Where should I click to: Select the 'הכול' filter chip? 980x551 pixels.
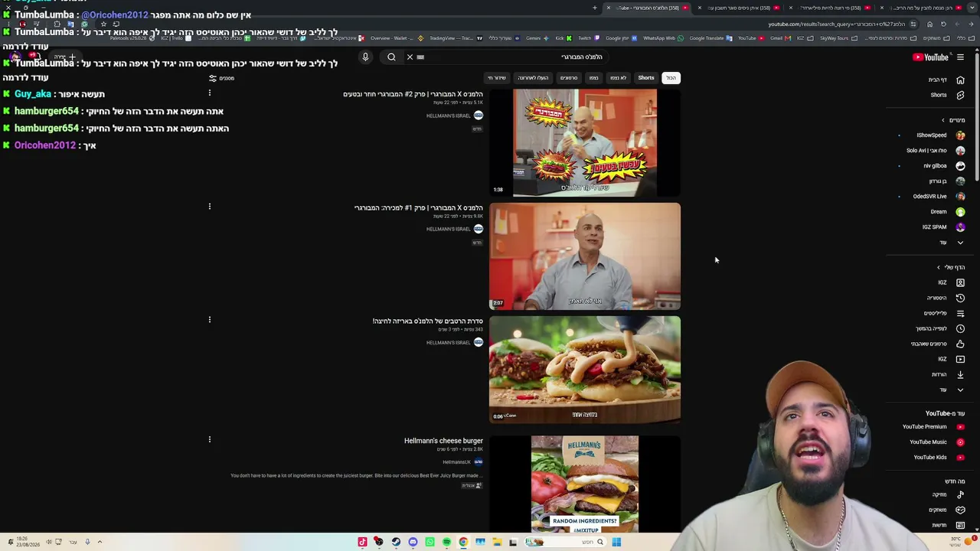click(x=671, y=77)
